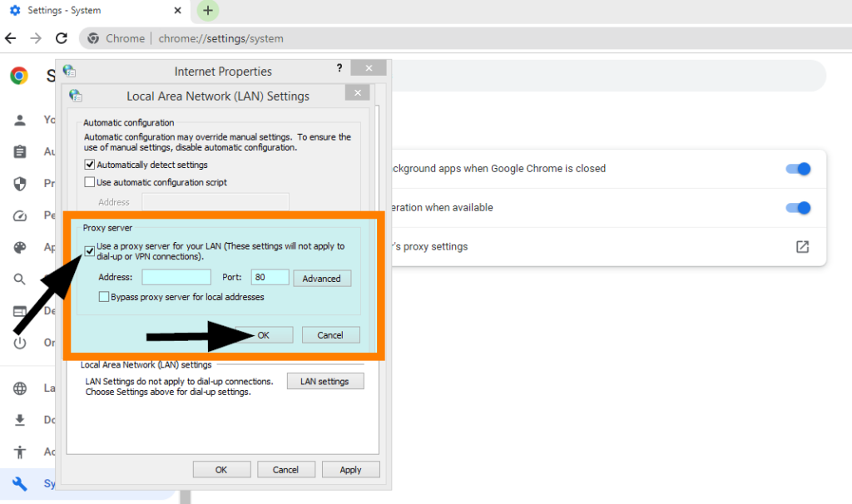This screenshot has height=504, width=852.
Task: Click the LAN settings button
Action: tap(325, 381)
